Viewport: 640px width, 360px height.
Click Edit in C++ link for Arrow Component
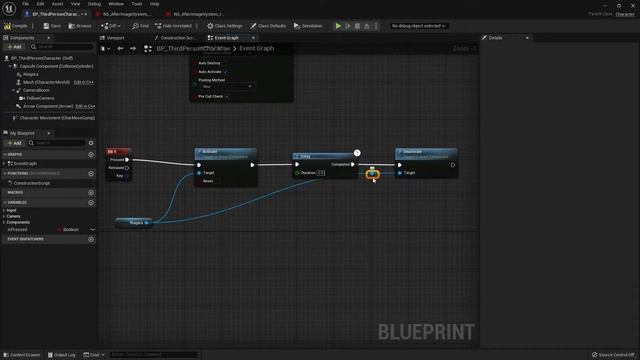tap(85, 106)
